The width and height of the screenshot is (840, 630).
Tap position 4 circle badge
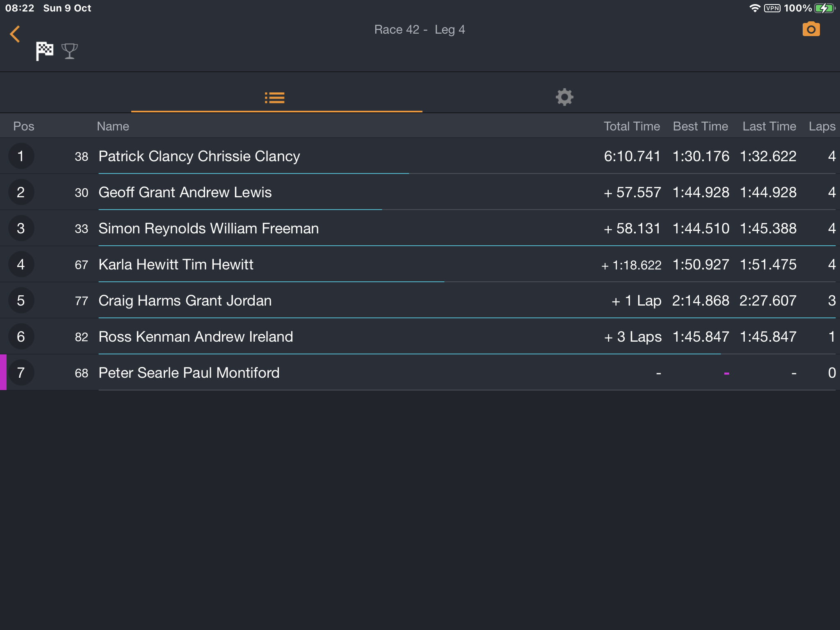pyautogui.click(x=21, y=264)
